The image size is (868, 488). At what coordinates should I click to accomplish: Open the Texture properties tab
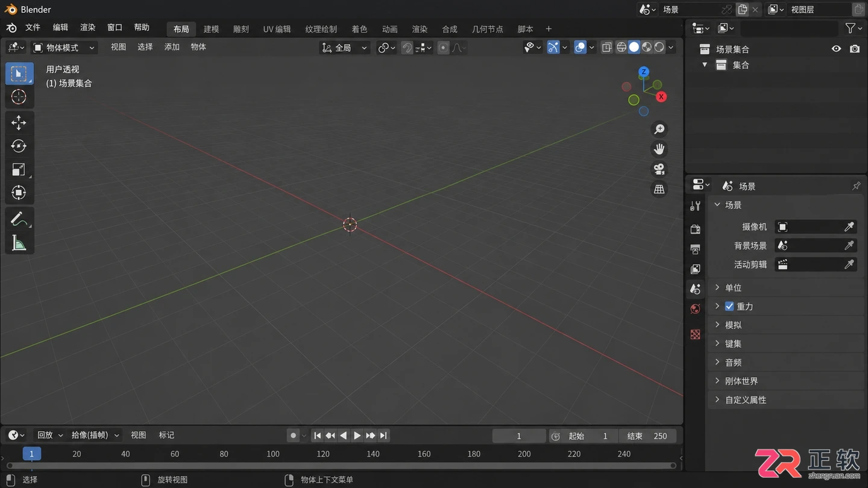pos(695,334)
